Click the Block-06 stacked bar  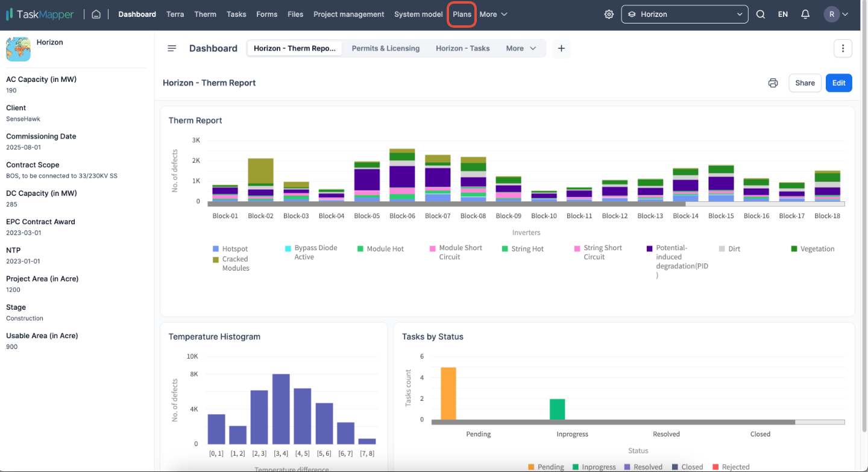(x=402, y=175)
